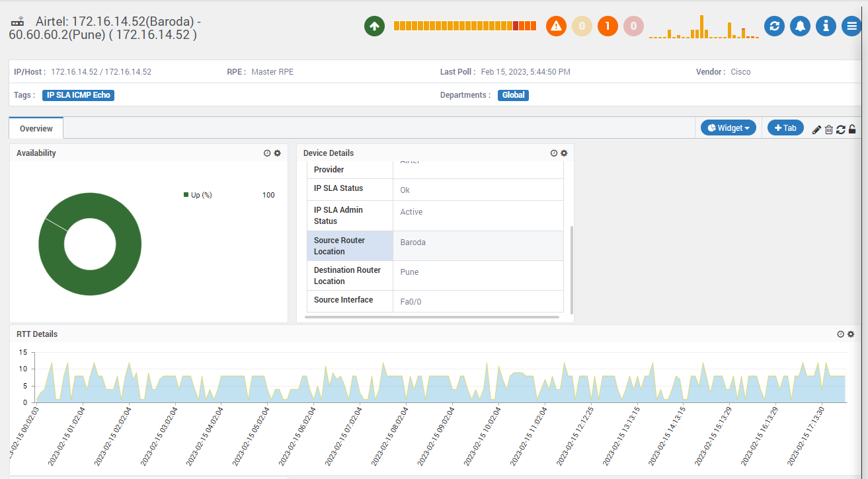Click the Availability widget title
The width and height of the screenshot is (868, 479).
[x=36, y=153]
